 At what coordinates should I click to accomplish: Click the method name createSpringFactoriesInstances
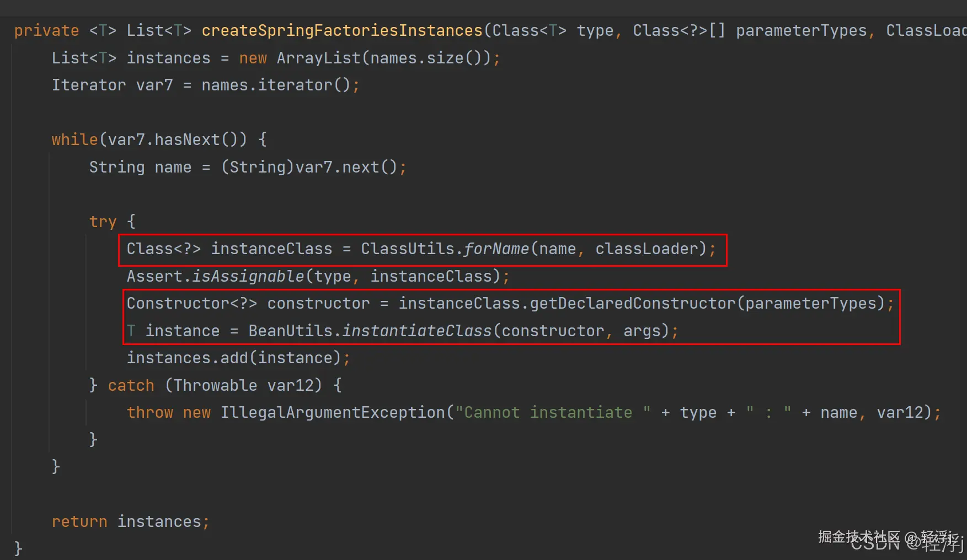[342, 31]
